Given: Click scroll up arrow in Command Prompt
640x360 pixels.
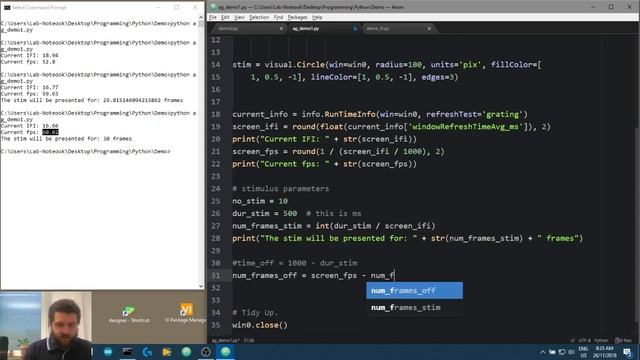Looking at the screenshot, I should [200, 17].
